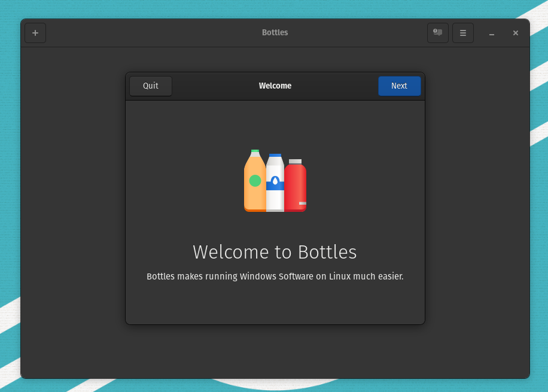The width and height of the screenshot is (548, 392).
Task: Reveal options under the menu button
Action: tap(462, 33)
